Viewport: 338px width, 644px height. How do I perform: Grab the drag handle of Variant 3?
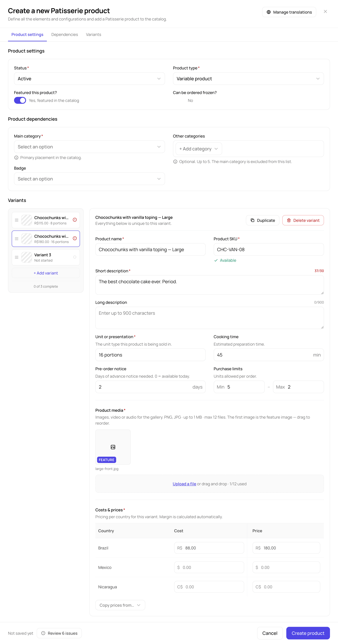(x=16, y=257)
